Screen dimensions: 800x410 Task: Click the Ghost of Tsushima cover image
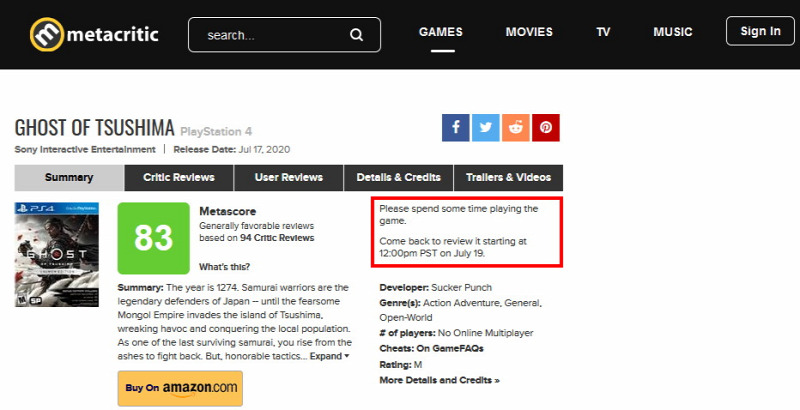click(x=57, y=254)
